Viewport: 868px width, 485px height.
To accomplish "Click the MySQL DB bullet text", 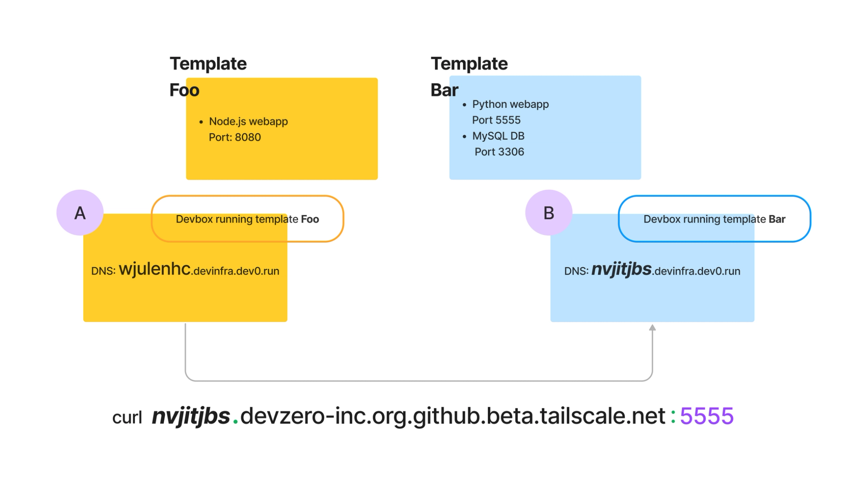I will pos(498,136).
